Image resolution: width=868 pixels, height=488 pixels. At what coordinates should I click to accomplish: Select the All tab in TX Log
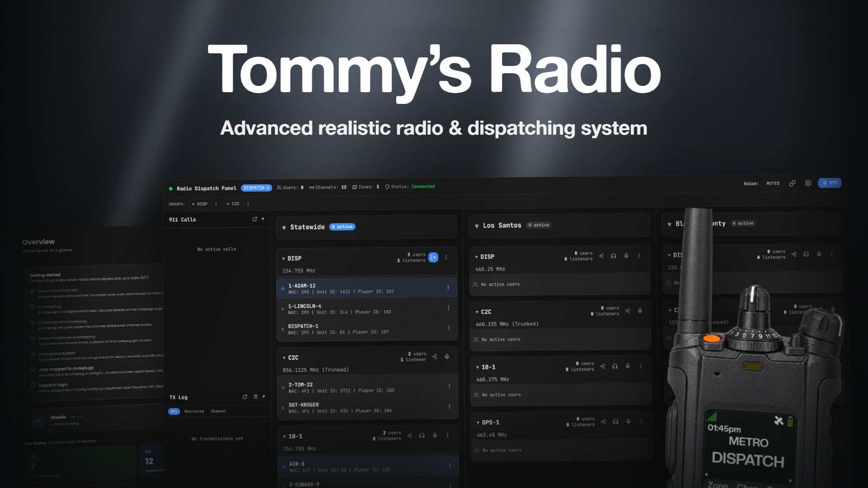tap(174, 411)
